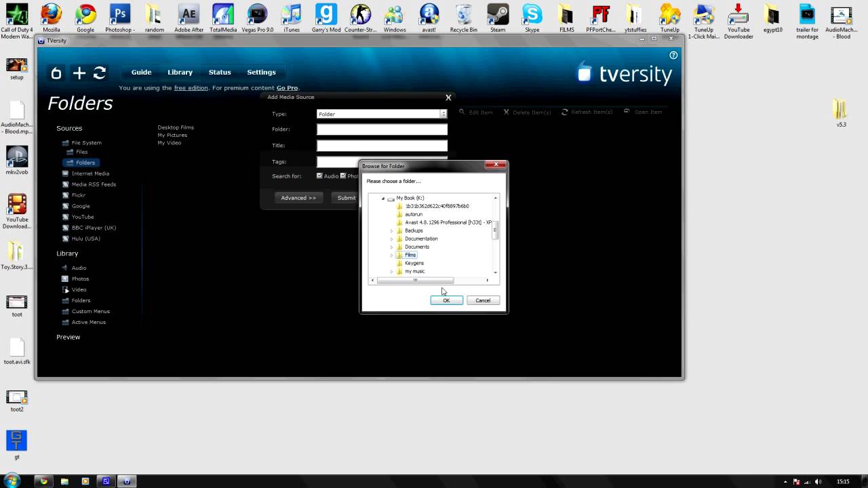This screenshot has height=488, width=868.
Task: Click the stop square icon in TVersity header
Action: coord(57,73)
